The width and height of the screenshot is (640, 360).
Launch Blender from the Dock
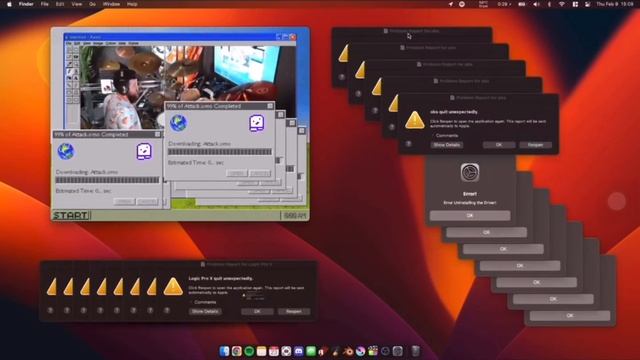click(x=348, y=351)
